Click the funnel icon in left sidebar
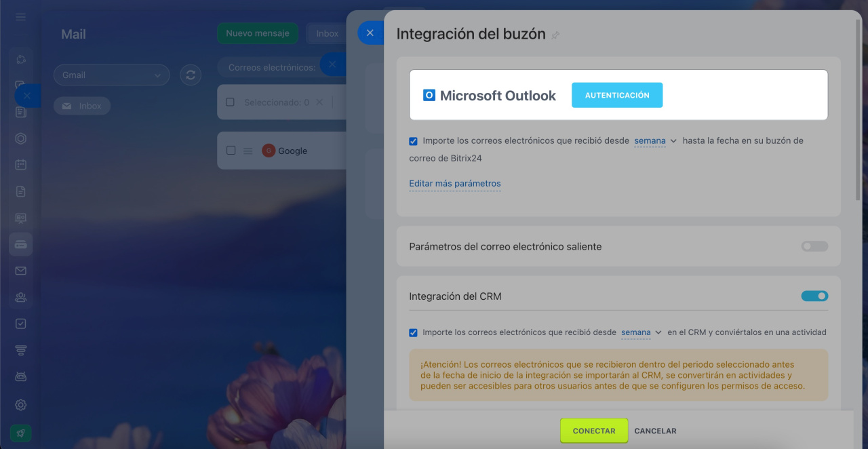Screen dimensions: 868x449 [20, 350]
